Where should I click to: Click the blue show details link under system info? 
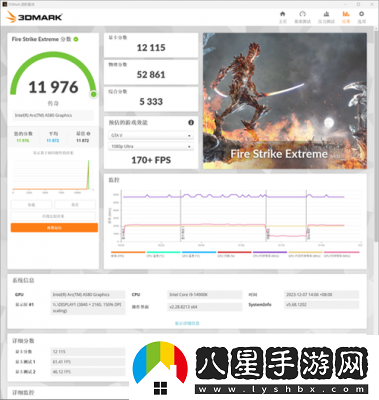point(187,323)
